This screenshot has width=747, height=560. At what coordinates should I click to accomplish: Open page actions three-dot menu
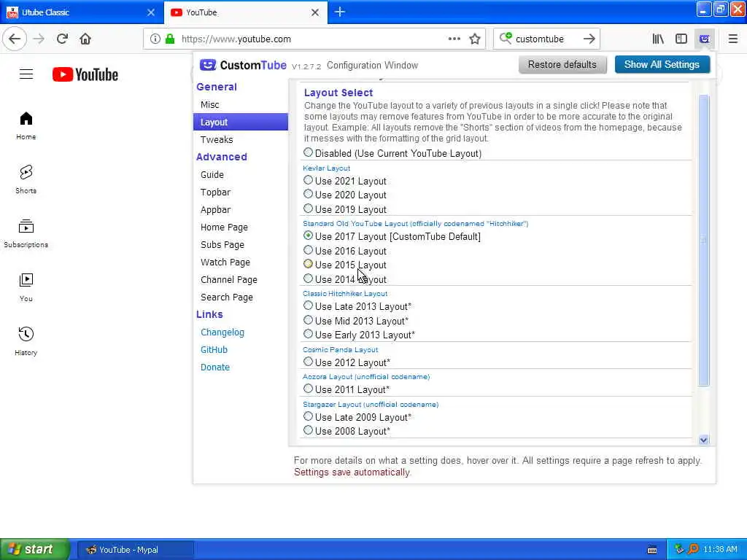[x=454, y=39]
